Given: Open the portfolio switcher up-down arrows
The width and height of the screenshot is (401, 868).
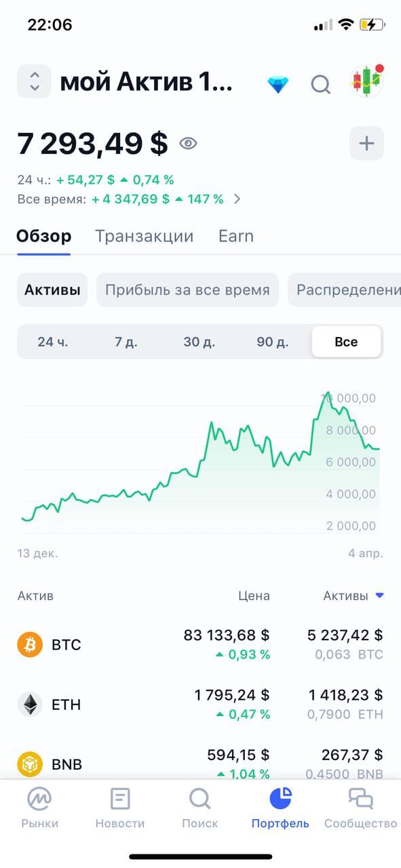Looking at the screenshot, I should (34, 81).
